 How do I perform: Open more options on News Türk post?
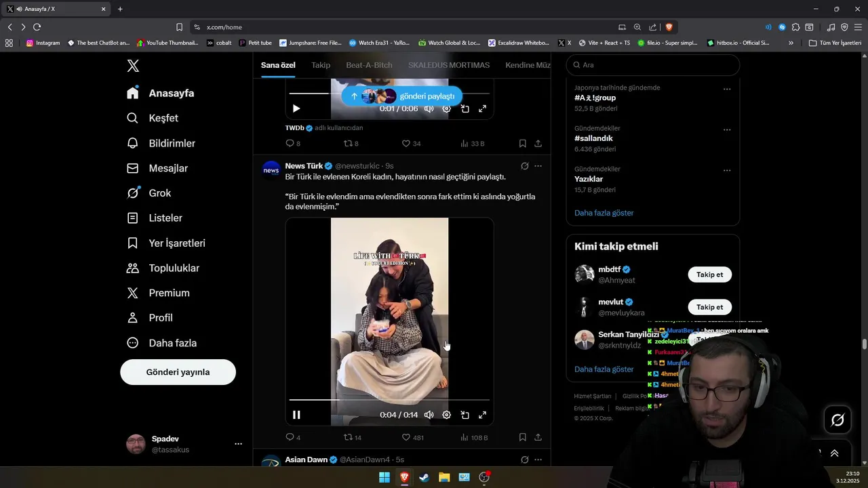(538, 166)
